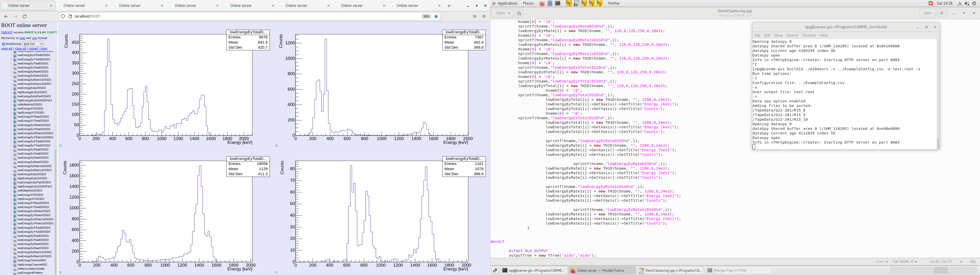Open the Tab Width selector dropdown
Viewport: 980px width, 275px height.
(904, 261)
